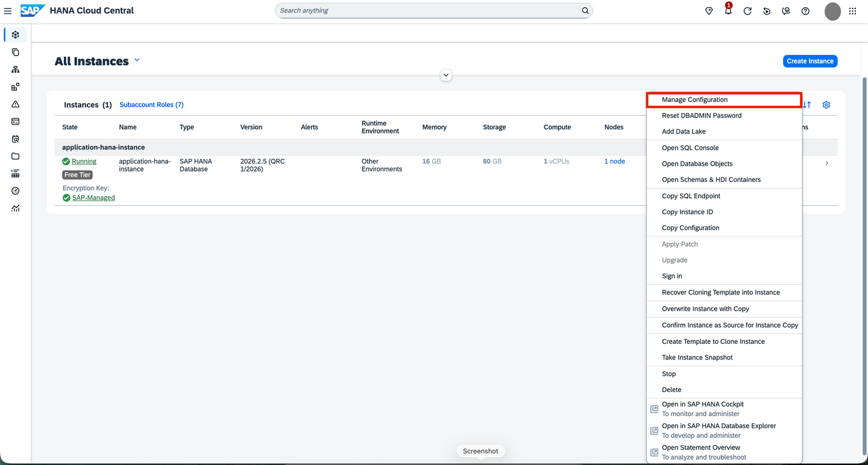The height and width of the screenshot is (465, 868).
Task: Open table settings gear icon
Action: (826, 105)
